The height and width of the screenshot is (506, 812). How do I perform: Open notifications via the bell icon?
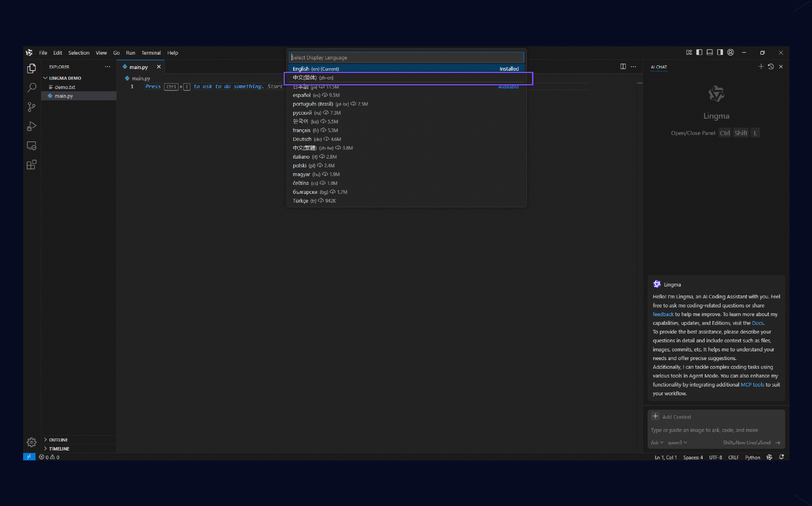tap(782, 457)
